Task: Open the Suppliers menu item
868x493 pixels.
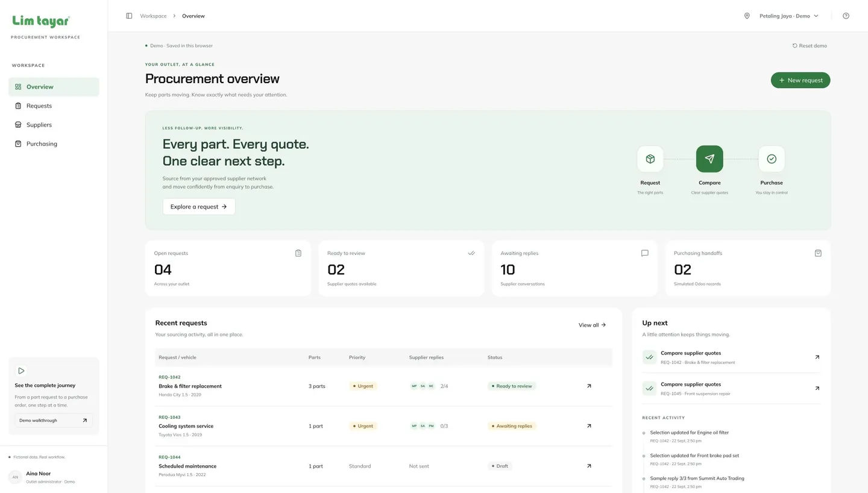Action: pyautogui.click(x=54, y=125)
